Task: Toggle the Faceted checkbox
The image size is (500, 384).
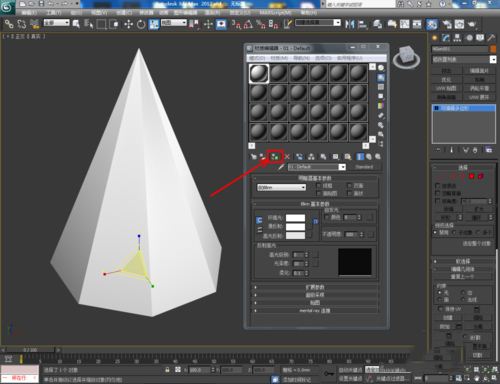Action: [x=350, y=193]
